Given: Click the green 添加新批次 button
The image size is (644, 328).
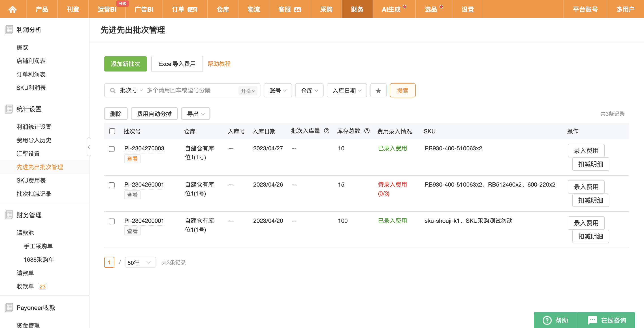Looking at the screenshot, I should pos(125,64).
